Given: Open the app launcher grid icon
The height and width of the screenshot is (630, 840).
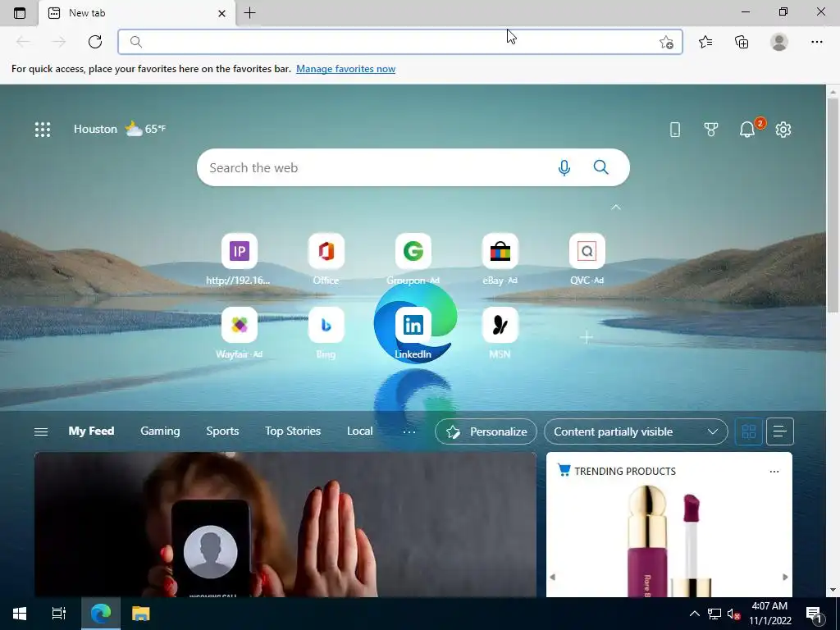Looking at the screenshot, I should (x=43, y=129).
